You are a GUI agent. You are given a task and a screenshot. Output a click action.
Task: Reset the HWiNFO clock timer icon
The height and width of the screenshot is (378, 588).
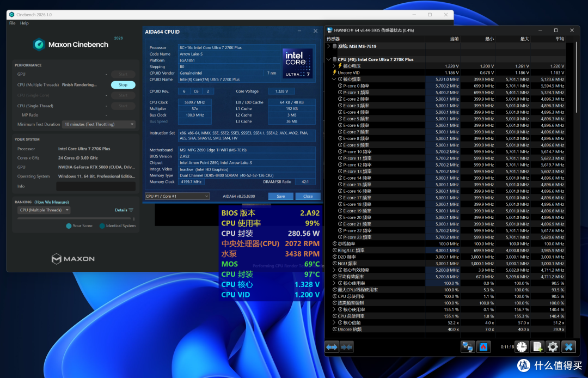522,347
